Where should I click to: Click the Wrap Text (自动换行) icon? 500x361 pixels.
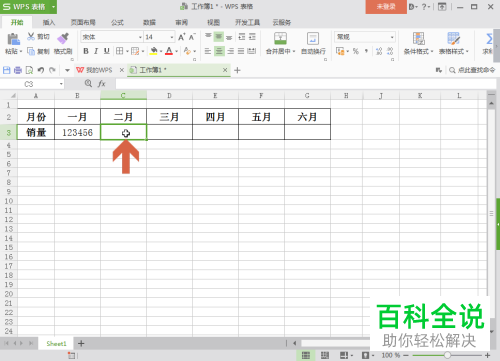(313, 39)
